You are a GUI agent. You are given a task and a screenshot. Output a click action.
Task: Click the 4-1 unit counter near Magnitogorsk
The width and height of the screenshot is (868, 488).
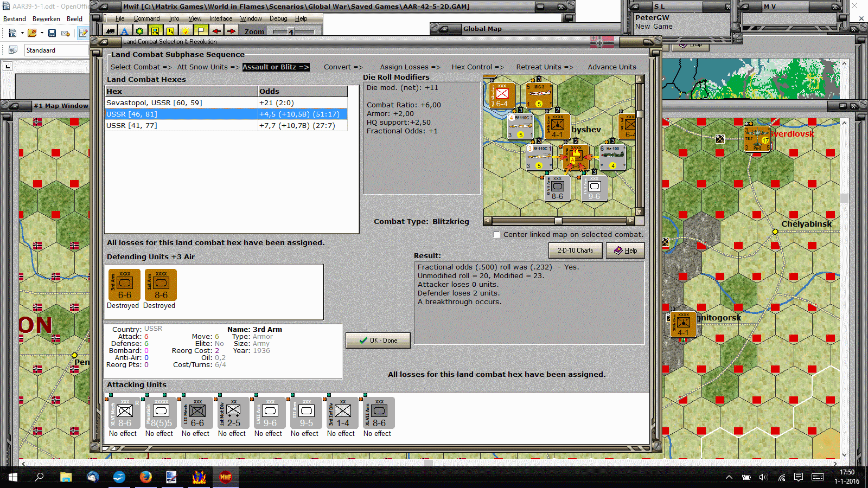click(683, 324)
